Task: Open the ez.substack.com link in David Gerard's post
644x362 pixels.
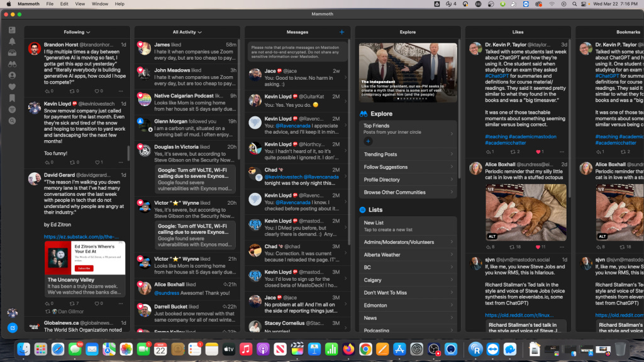Action: pyautogui.click(x=81, y=237)
